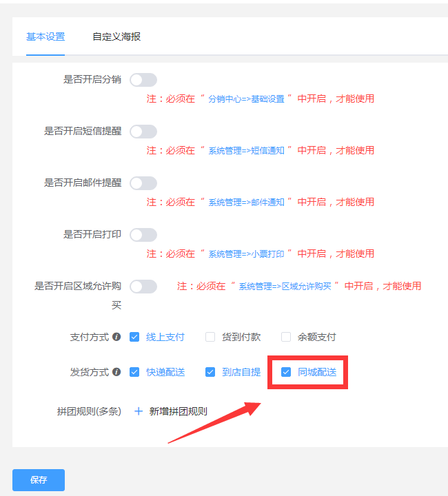Click the 到店自提 label text
Image resolution: width=448 pixels, height=496 pixels.
pyautogui.click(x=241, y=372)
